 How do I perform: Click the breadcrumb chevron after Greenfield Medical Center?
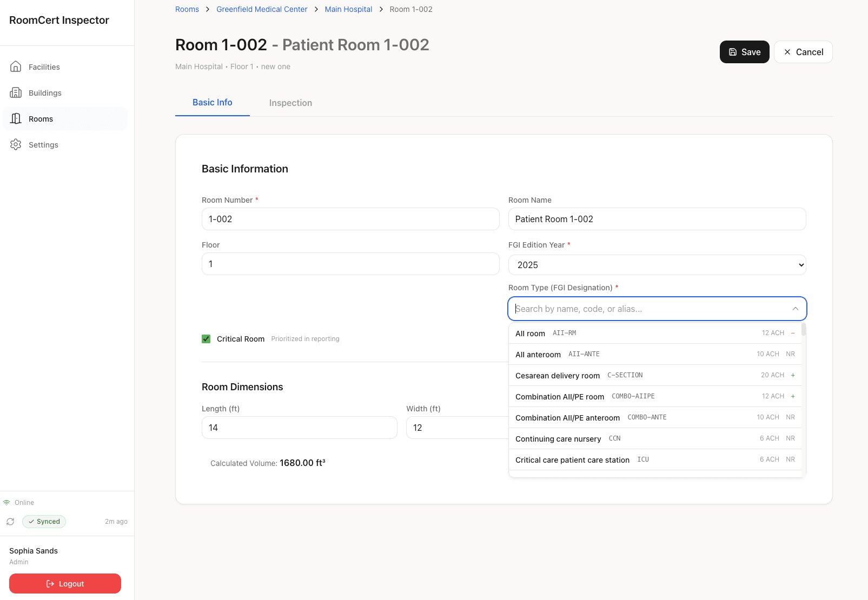click(316, 9)
